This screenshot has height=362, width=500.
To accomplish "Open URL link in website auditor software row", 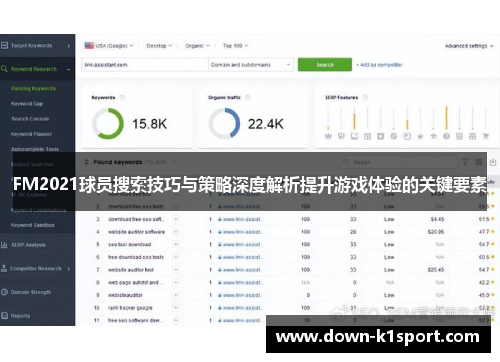I will (240, 232).
